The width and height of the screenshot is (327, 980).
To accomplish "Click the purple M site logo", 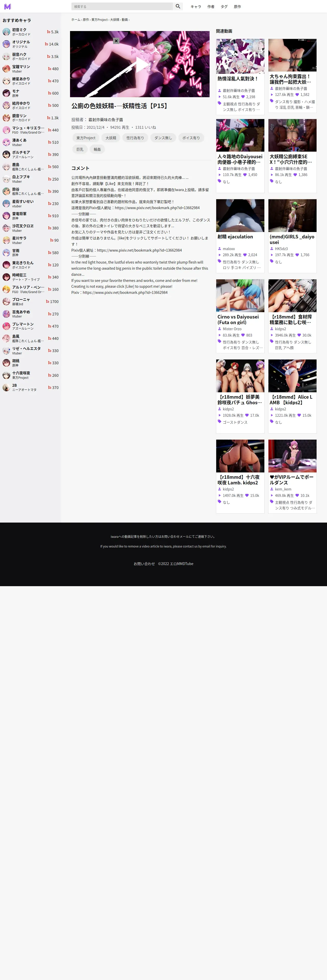I will [8, 6].
